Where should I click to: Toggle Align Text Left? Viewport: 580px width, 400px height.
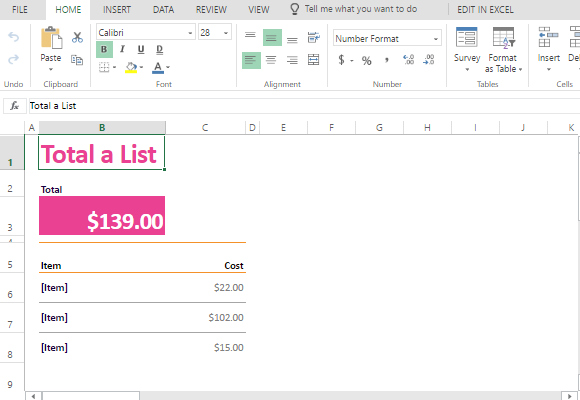pyautogui.click(x=251, y=60)
